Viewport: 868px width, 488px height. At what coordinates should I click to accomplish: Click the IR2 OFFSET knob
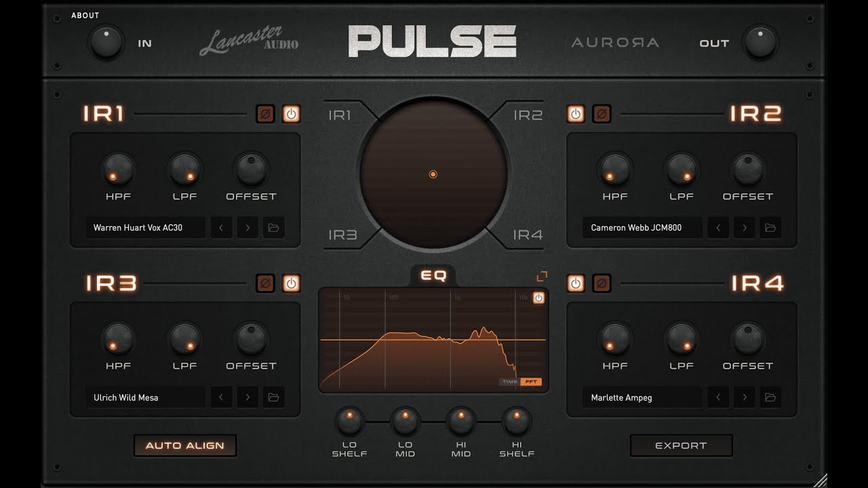[x=748, y=169]
